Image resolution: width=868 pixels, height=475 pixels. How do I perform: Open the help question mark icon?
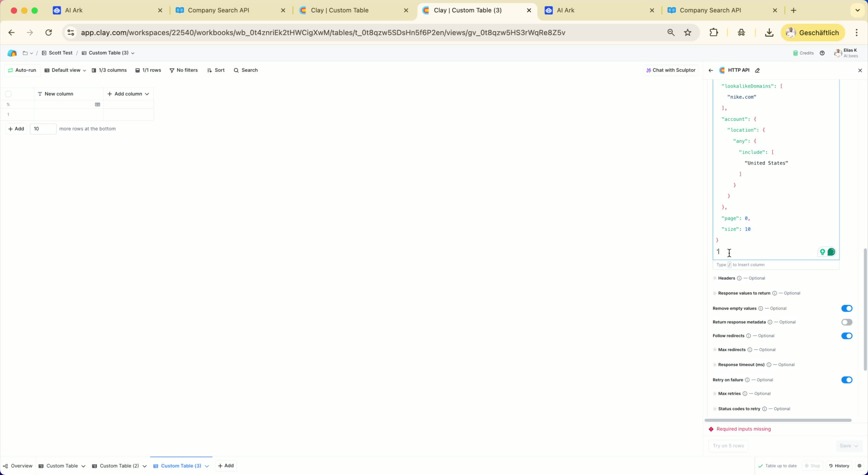(x=822, y=53)
